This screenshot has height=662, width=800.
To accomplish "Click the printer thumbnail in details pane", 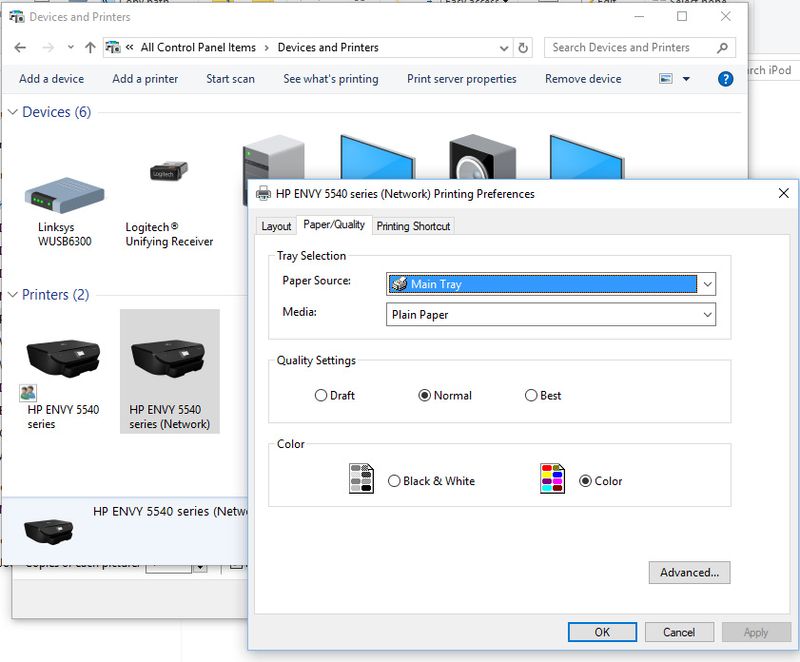I will pos(48,531).
